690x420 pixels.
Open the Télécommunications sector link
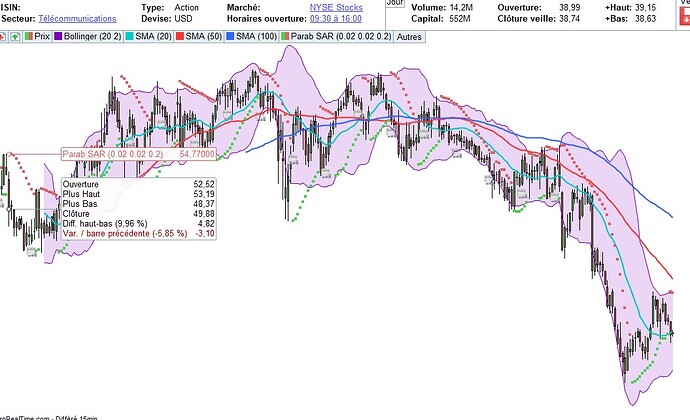[80, 19]
